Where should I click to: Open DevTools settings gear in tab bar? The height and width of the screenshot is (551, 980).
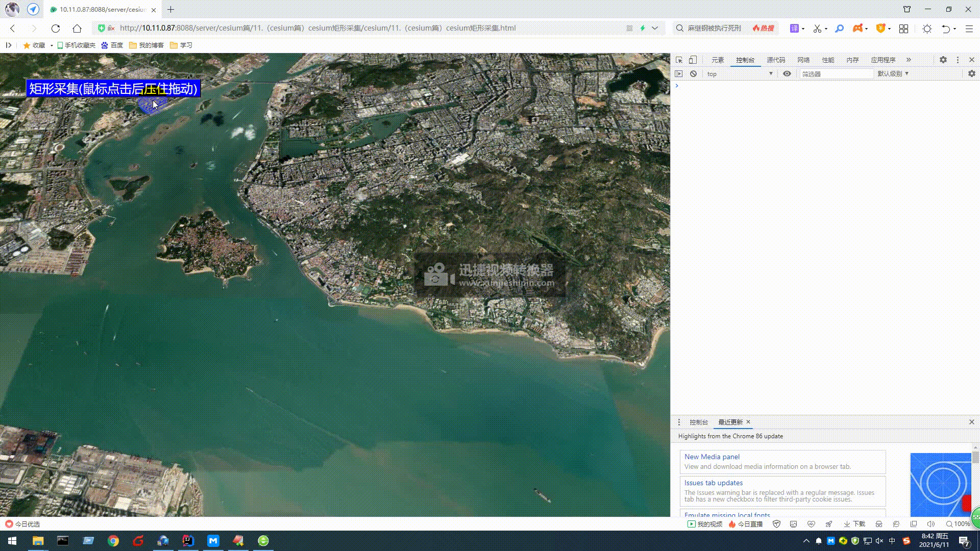943,60
